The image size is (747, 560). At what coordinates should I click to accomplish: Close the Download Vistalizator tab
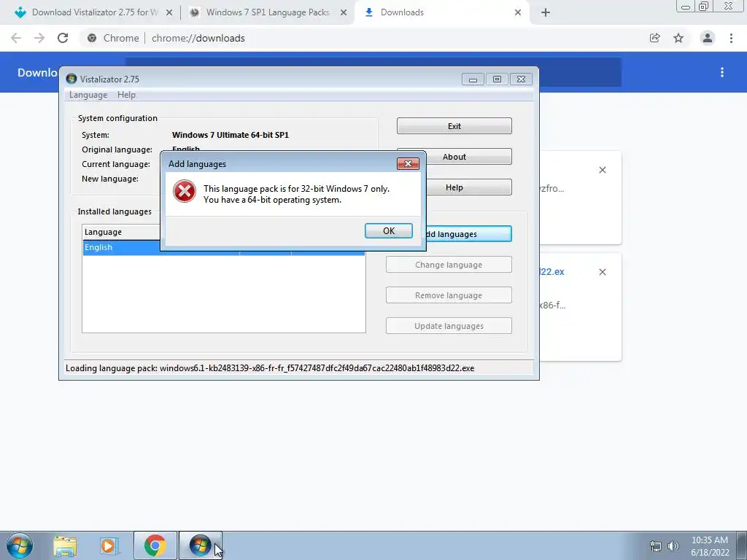169,13
